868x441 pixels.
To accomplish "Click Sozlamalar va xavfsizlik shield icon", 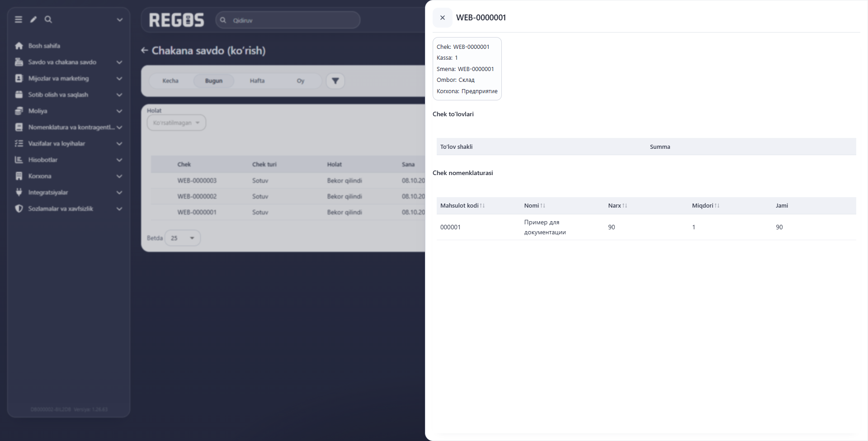I will click(x=19, y=209).
